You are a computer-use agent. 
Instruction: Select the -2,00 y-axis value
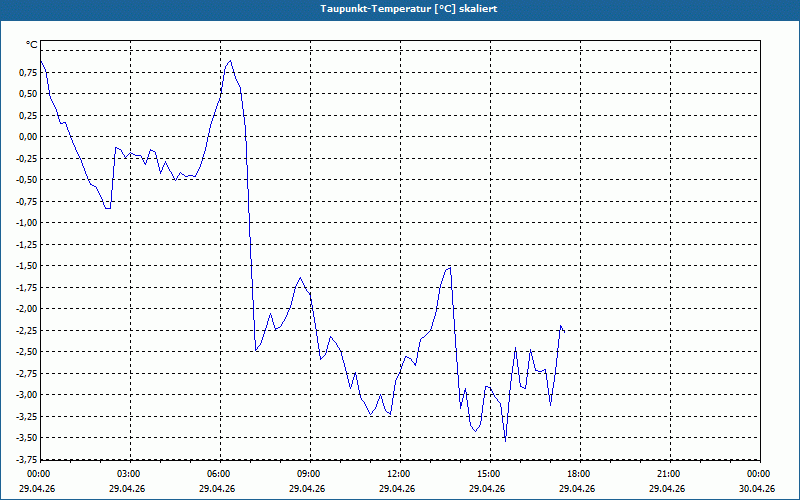27,309
